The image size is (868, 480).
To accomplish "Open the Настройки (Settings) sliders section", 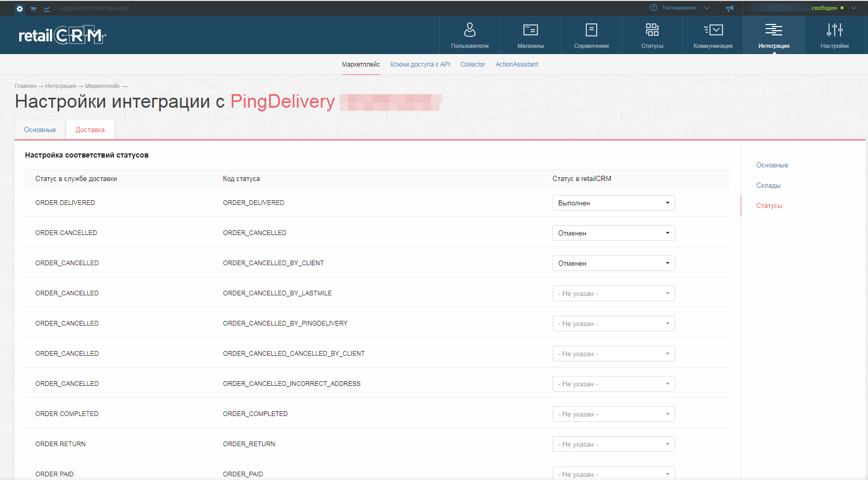I will (x=834, y=35).
